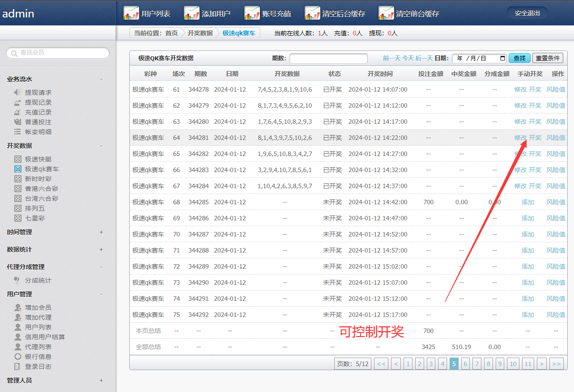Click the 清空后台缓存 chart icon
574x392 pixels.
pos(312,13)
